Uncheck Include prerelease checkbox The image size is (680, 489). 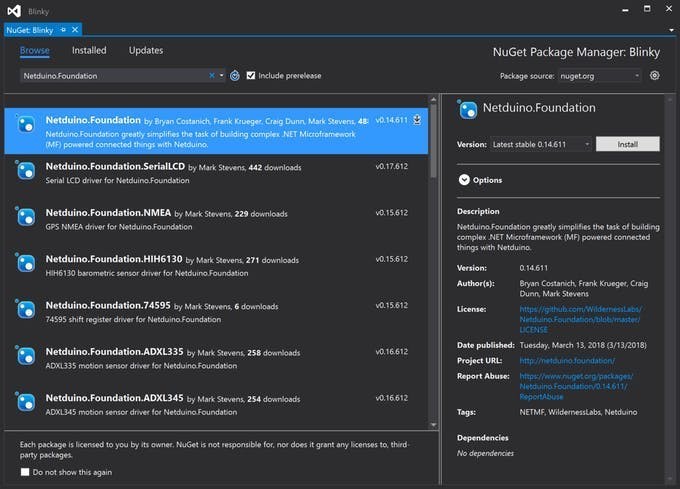[x=251, y=75]
